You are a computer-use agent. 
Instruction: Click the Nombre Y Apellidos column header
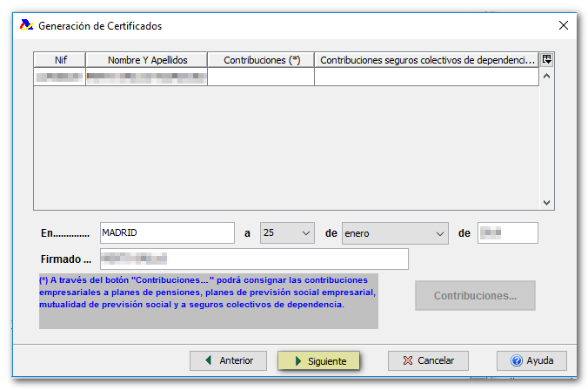pos(147,60)
